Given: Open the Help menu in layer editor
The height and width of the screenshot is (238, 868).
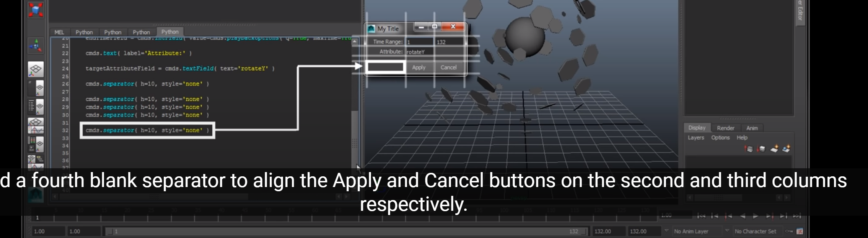Looking at the screenshot, I should click(x=742, y=138).
